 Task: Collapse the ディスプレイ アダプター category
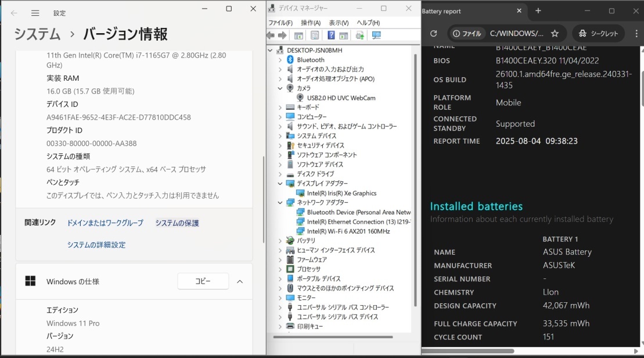pyautogui.click(x=280, y=184)
